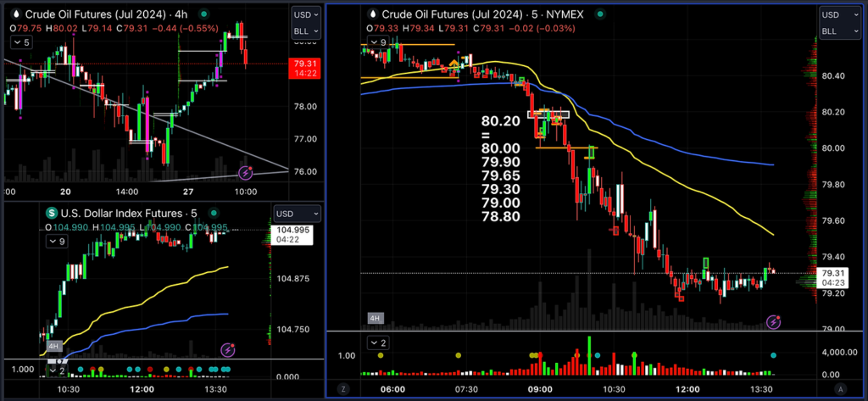Image resolution: width=868 pixels, height=401 pixels.
Task: Click the 79.60 level on the NYMEX chart price axis
Action: (x=834, y=221)
